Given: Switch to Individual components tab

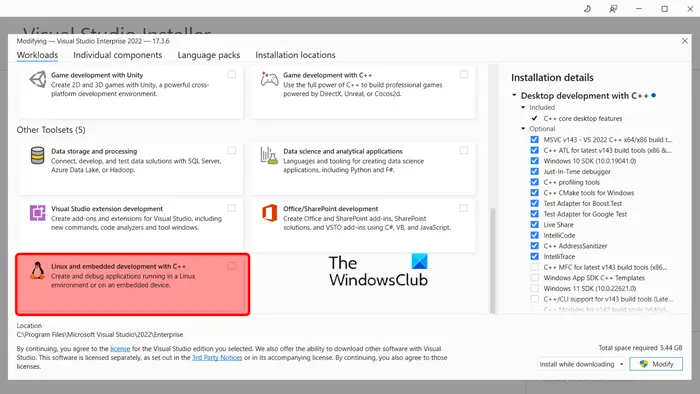Looking at the screenshot, I should 117,55.
